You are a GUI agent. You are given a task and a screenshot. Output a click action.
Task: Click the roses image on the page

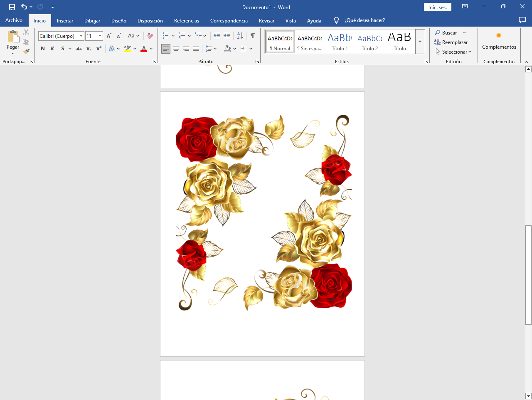click(x=264, y=212)
